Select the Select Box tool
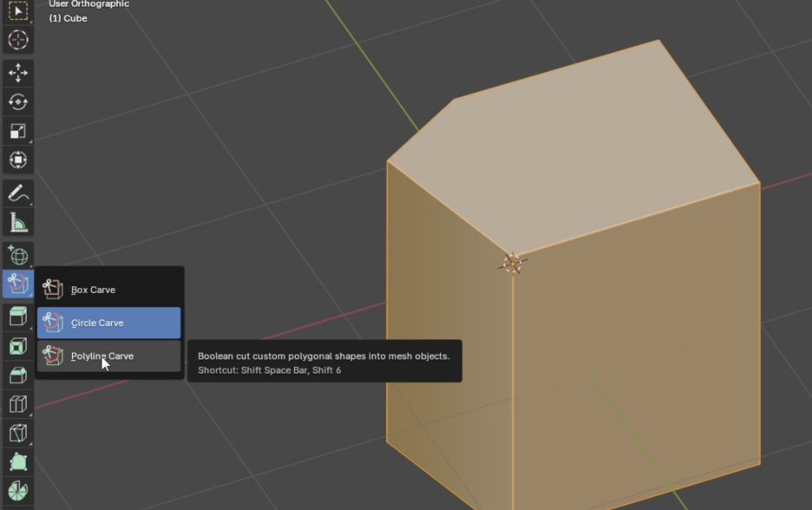The image size is (812, 510). click(x=18, y=11)
